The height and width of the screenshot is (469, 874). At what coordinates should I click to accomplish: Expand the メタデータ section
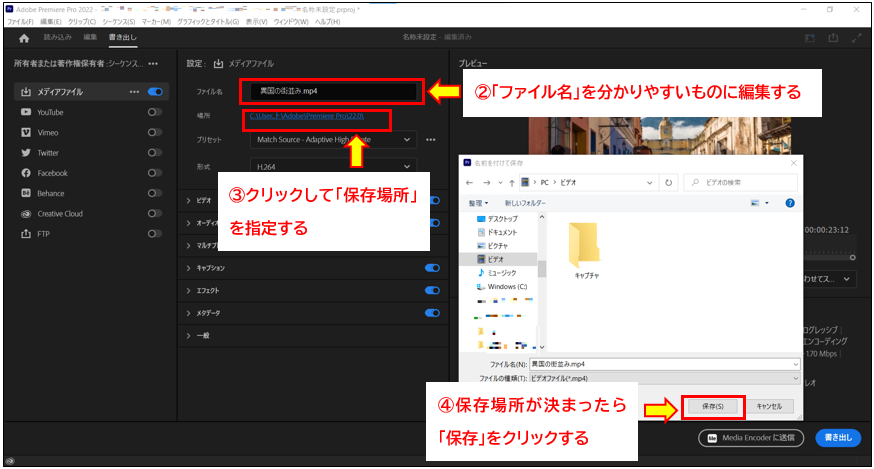pyautogui.click(x=188, y=313)
